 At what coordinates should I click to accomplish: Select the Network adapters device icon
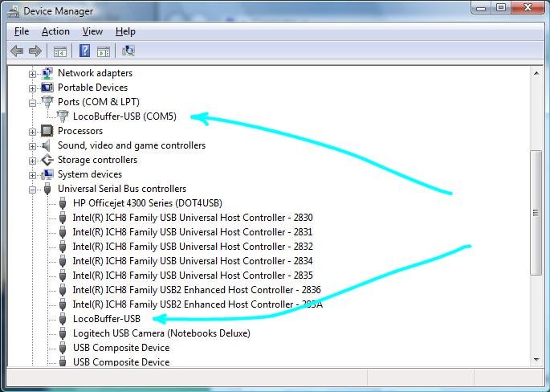(47, 73)
